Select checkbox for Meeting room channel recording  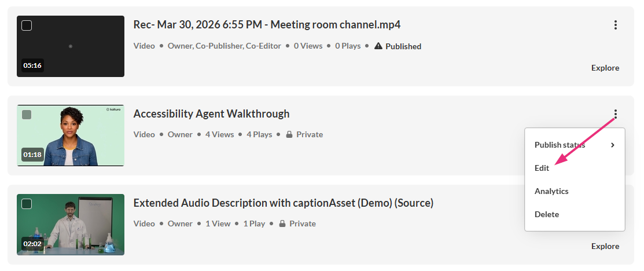tap(27, 25)
